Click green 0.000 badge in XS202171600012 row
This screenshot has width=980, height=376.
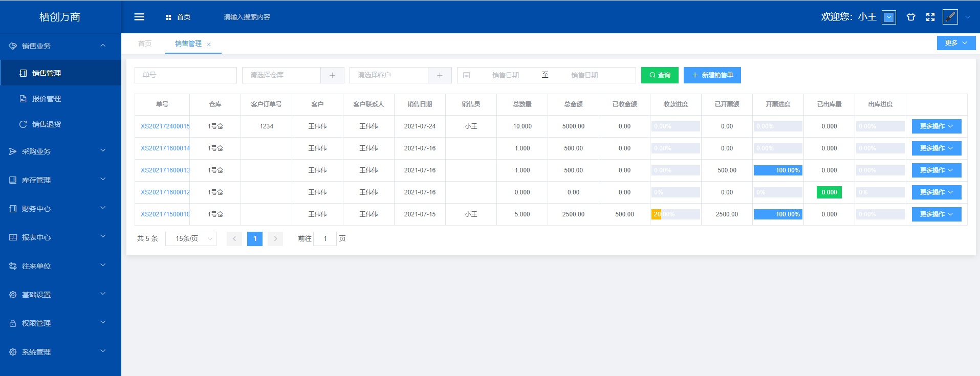pos(829,192)
